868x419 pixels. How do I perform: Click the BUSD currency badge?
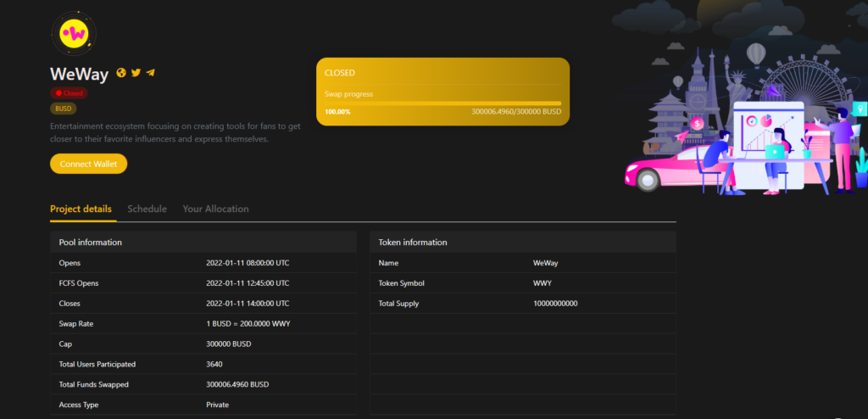[63, 109]
